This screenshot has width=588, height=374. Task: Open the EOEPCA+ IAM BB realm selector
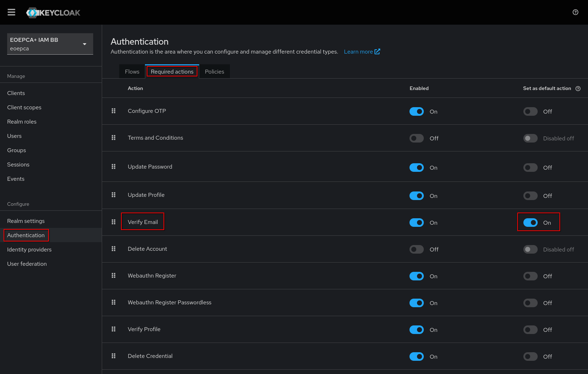pyautogui.click(x=50, y=44)
